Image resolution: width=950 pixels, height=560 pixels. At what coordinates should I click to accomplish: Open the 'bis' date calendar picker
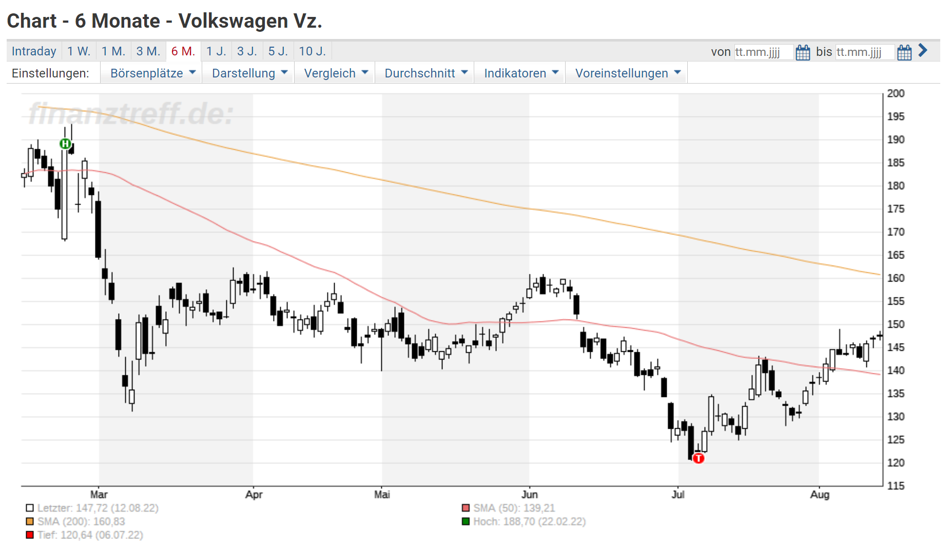(904, 52)
